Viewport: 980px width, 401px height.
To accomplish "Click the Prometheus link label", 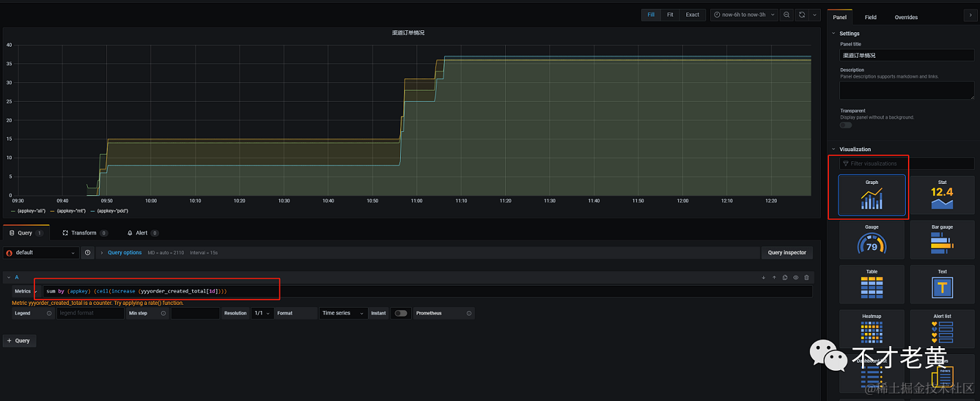I will pos(429,313).
